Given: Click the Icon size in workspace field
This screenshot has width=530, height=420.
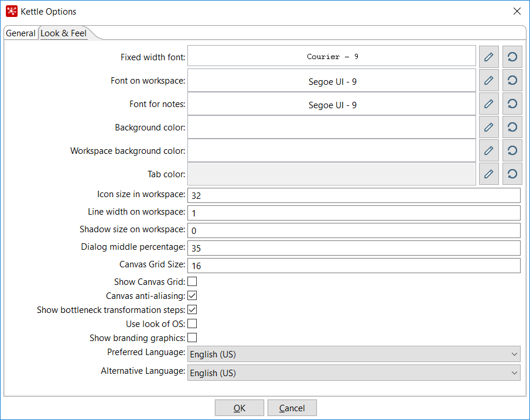Looking at the screenshot, I should (354, 195).
